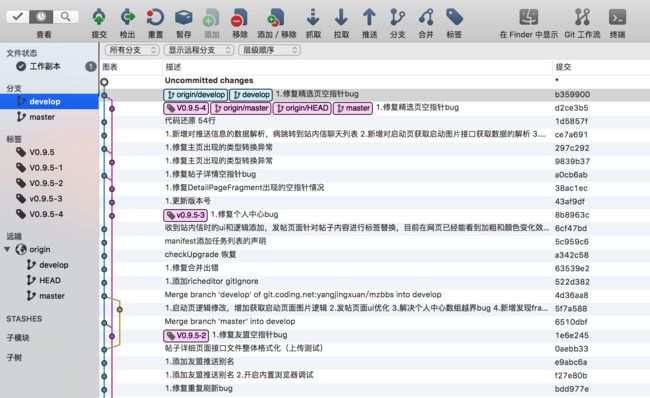Click the 移除 (Remove) toolbar icon
650x398 pixels.
click(x=240, y=18)
